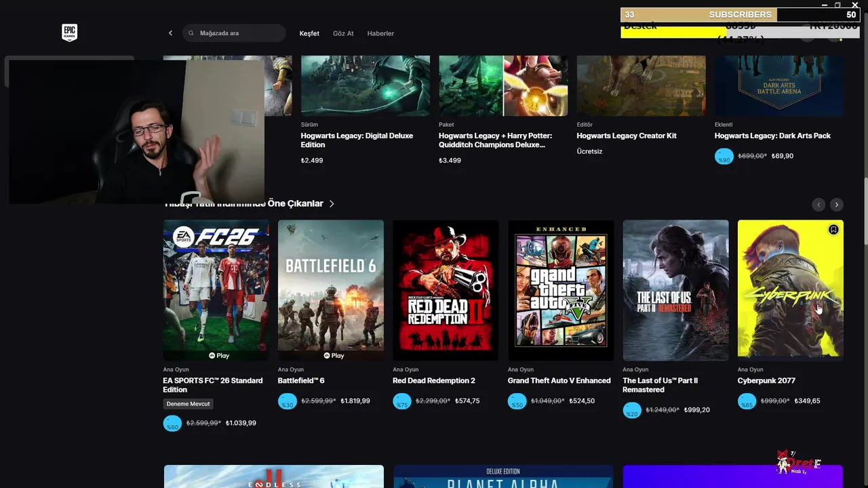The image size is (868, 488).
Task: Click the EA Play label under Battlefield 6
Action: [x=334, y=356]
